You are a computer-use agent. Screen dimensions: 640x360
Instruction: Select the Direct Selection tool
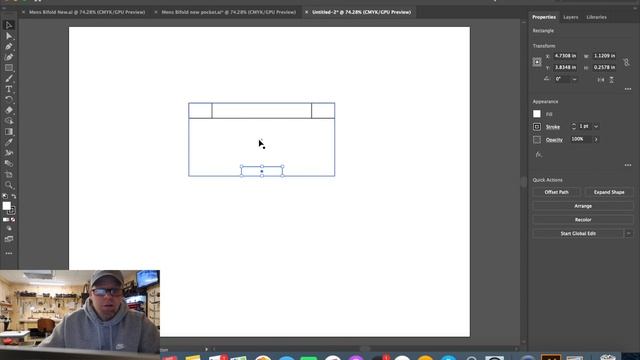pyautogui.click(x=9, y=36)
